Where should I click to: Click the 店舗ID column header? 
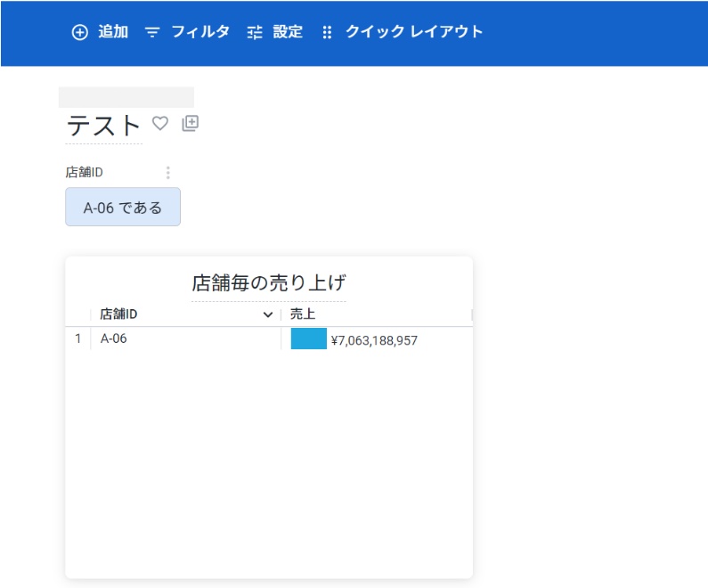pyautogui.click(x=118, y=314)
